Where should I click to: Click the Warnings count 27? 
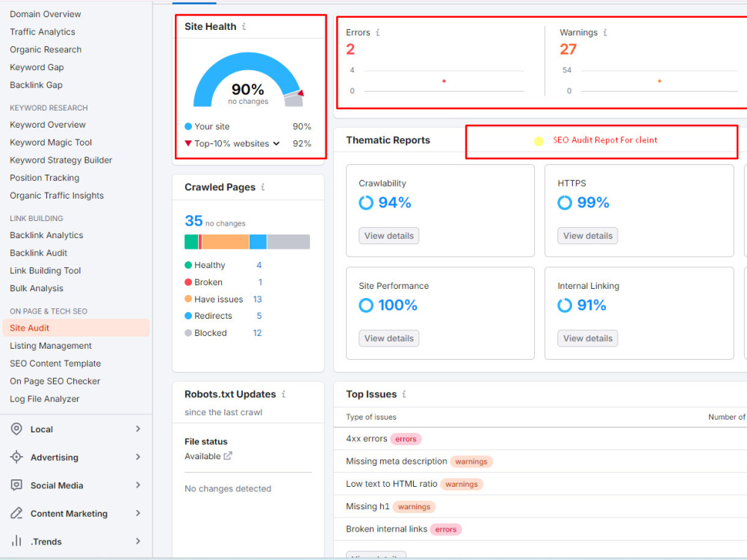(x=568, y=49)
